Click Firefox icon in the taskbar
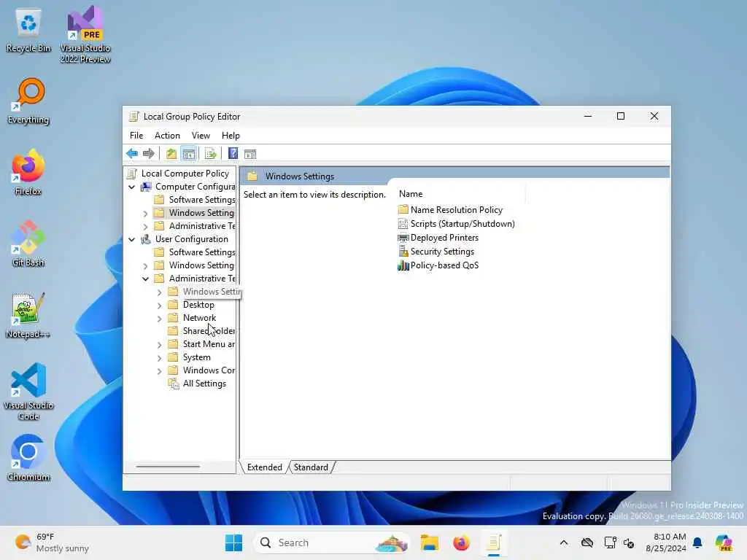Viewport: 747px width, 560px height. click(x=461, y=542)
